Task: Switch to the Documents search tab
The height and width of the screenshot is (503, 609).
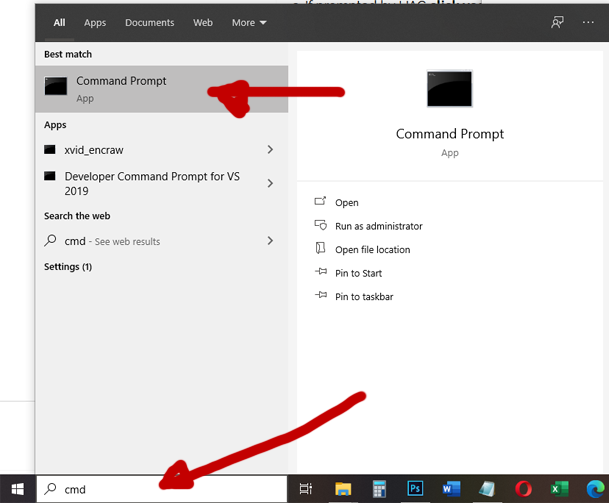Action: tap(150, 23)
